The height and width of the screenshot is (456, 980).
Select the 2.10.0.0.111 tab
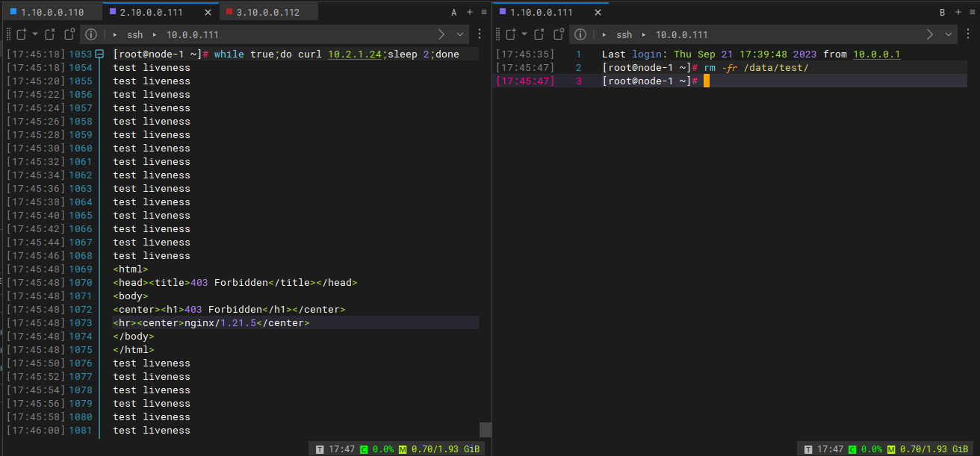pos(160,12)
